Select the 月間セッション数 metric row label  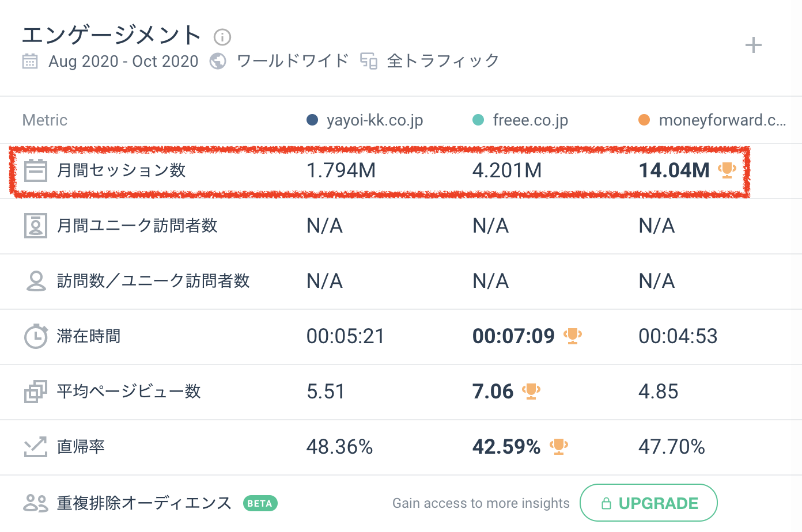point(121,170)
